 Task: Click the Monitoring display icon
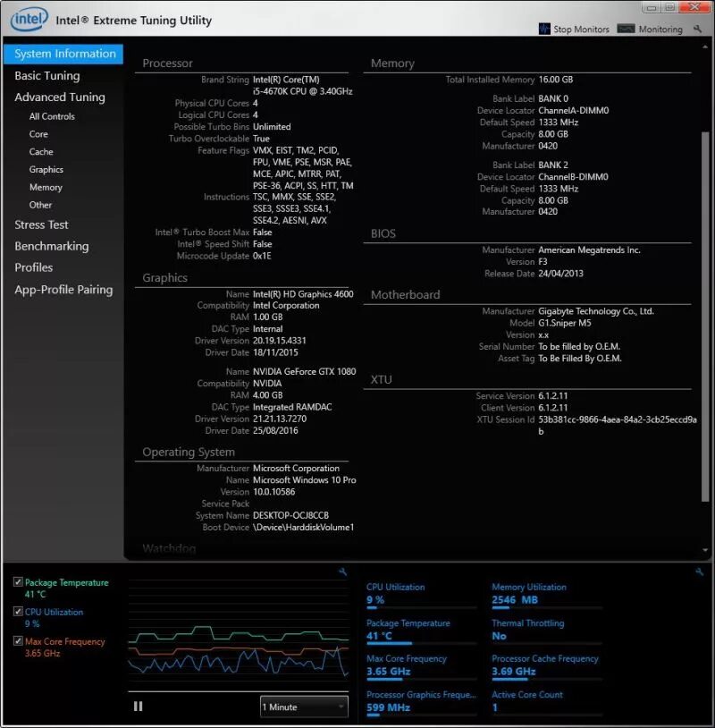pos(626,29)
